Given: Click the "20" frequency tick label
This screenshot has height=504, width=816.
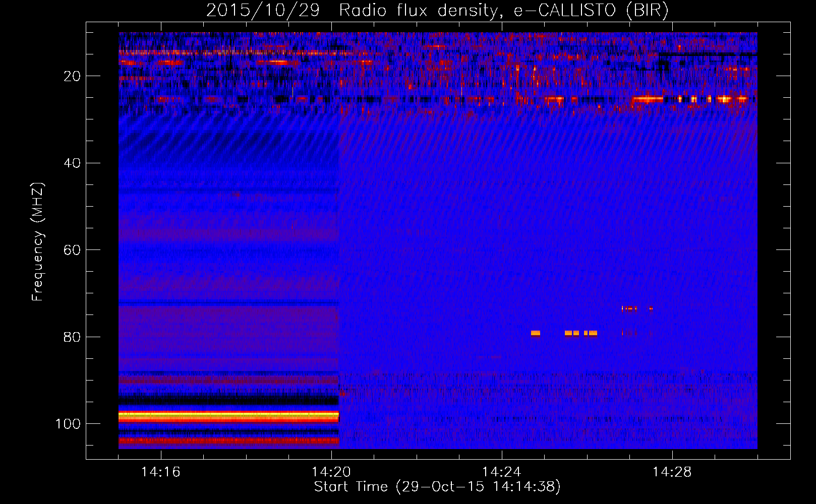Looking at the screenshot, I should click(x=72, y=76).
